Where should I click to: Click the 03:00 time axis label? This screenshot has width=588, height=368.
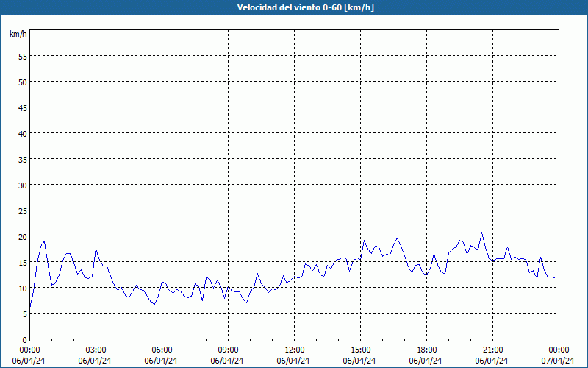tap(96, 350)
